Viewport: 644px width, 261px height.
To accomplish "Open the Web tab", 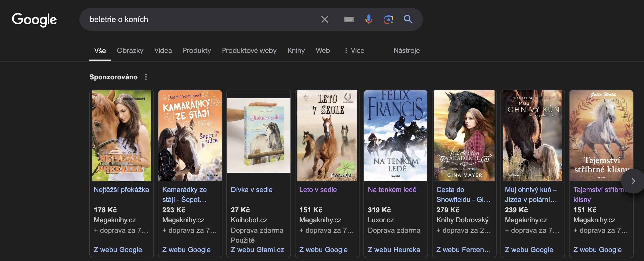I will click(323, 50).
